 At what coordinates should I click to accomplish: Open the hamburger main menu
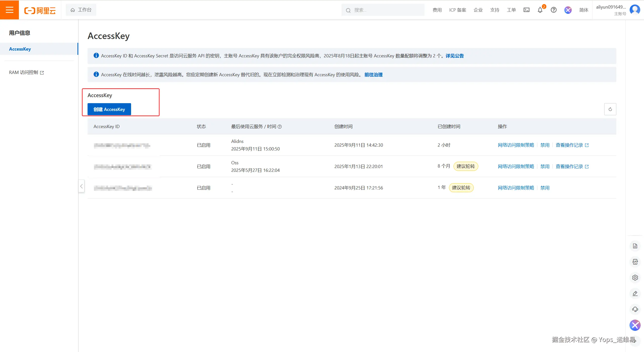(x=9, y=10)
